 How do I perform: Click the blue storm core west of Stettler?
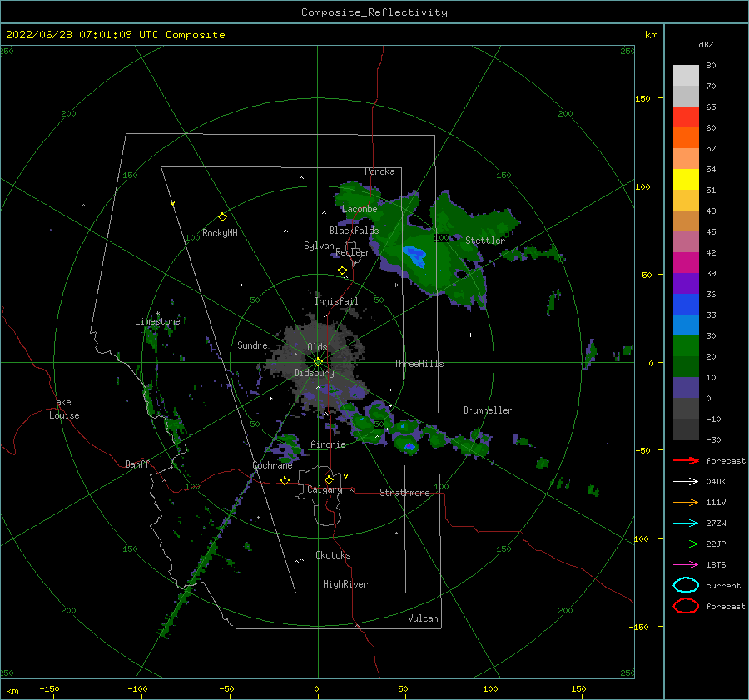click(414, 256)
